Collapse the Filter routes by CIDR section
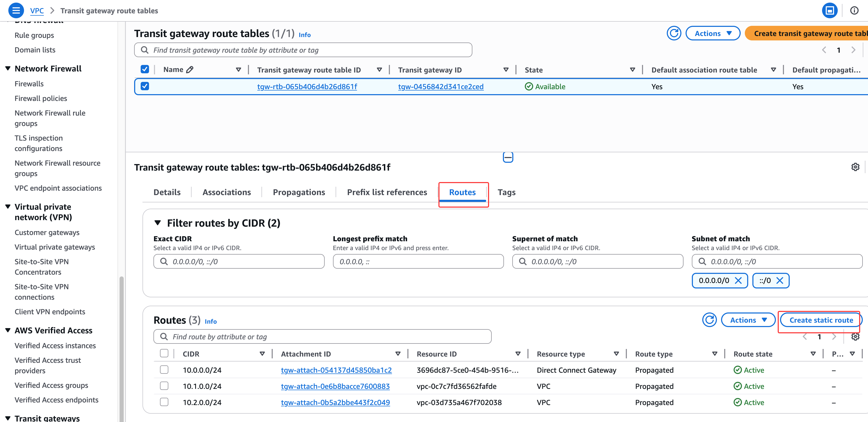The height and width of the screenshot is (422, 868). pyautogui.click(x=157, y=223)
